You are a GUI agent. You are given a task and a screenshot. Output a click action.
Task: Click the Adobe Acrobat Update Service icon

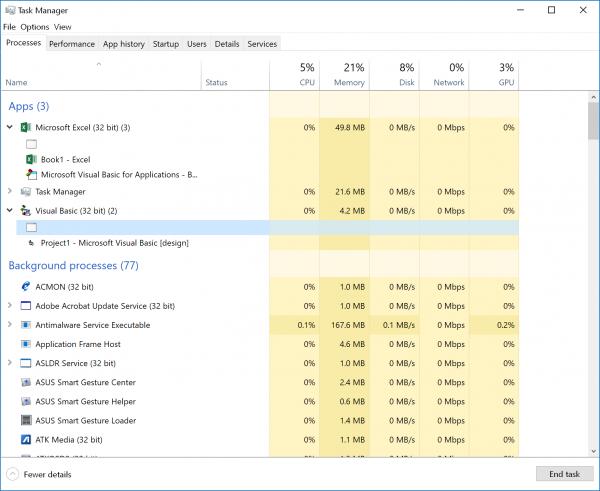click(26, 306)
